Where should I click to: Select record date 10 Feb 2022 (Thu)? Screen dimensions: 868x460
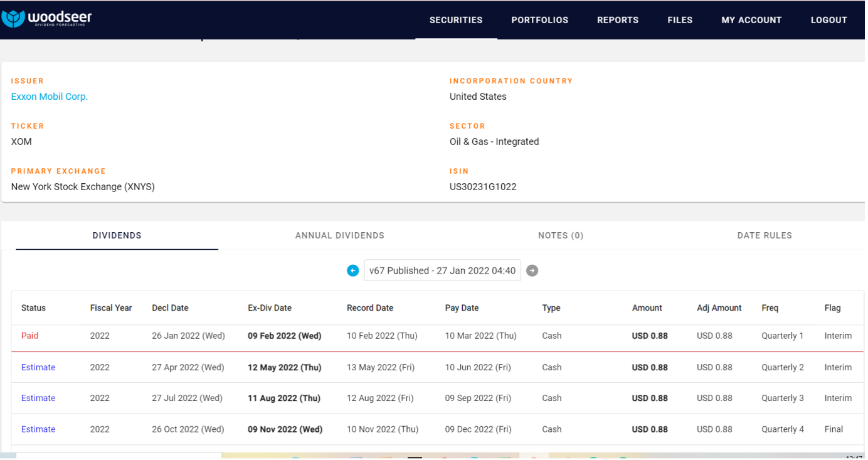click(x=382, y=336)
